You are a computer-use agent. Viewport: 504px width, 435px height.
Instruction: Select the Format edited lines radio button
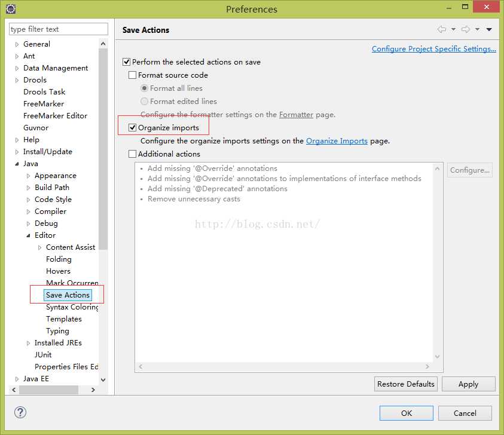(144, 101)
